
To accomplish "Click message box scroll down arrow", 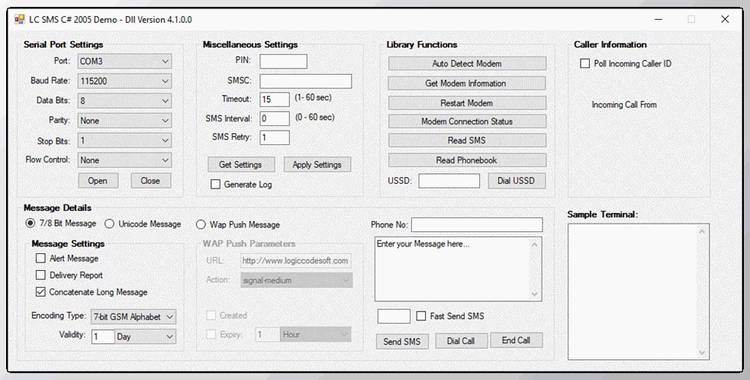I will click(x=535, y=294).
